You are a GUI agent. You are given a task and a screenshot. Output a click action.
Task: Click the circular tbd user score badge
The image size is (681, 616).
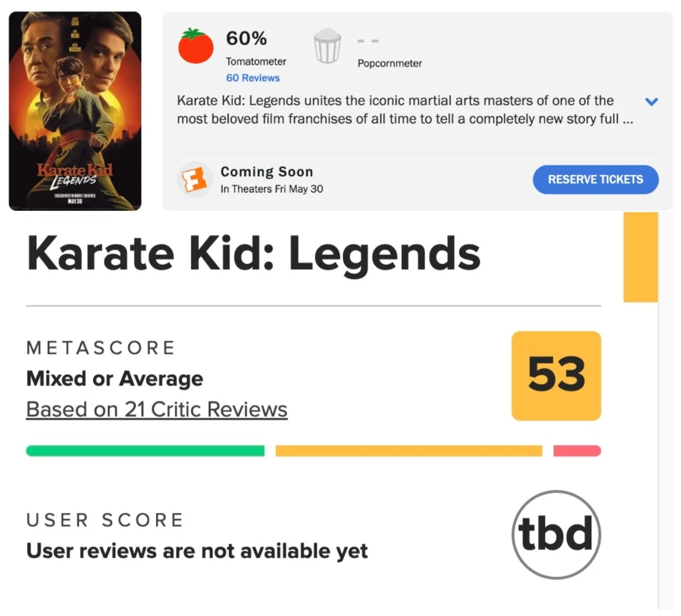(x=556, y=535)
